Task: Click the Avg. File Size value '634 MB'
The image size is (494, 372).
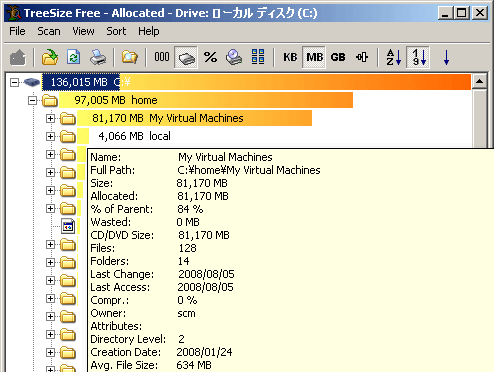Action: coord(194,365)
